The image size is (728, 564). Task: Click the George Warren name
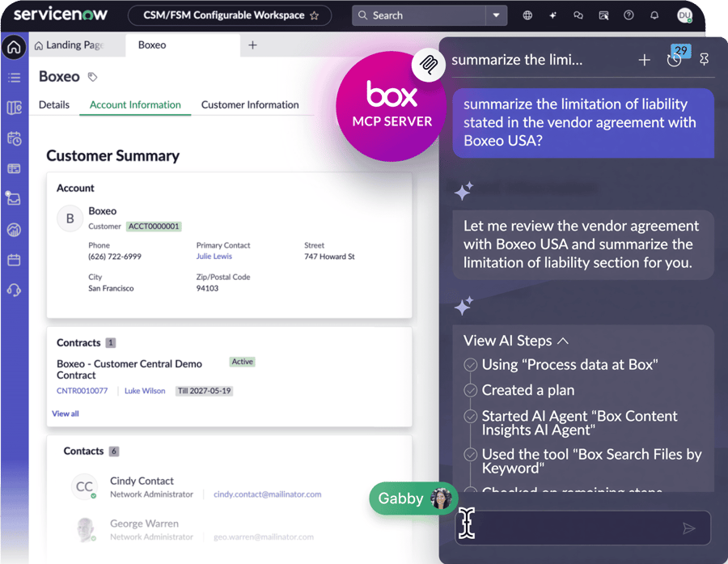tap(144, 524)
